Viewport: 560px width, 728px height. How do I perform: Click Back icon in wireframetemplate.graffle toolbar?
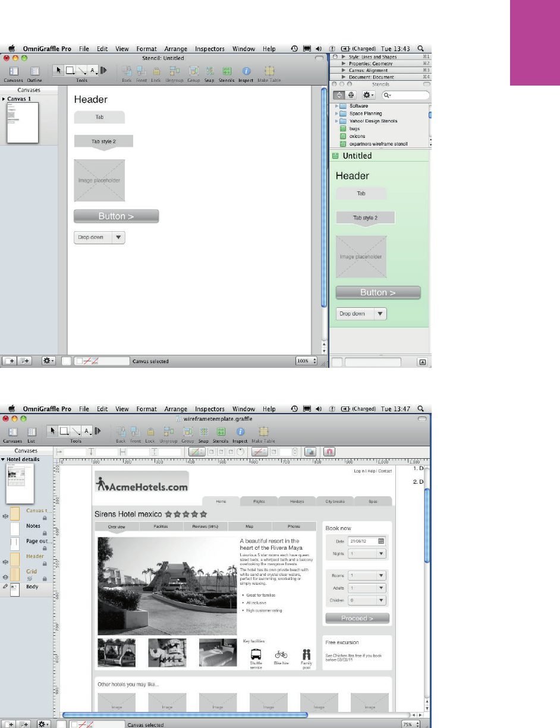[121, 431]
